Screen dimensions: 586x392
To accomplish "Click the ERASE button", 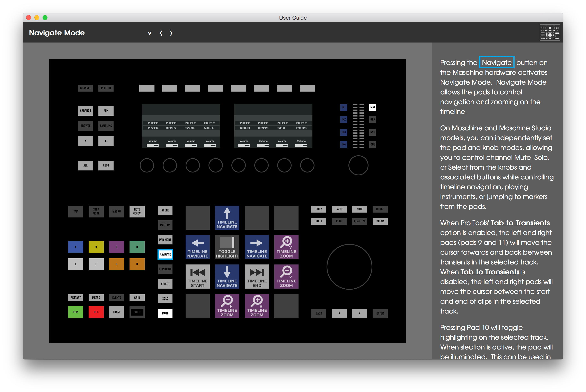I will 117,312.
